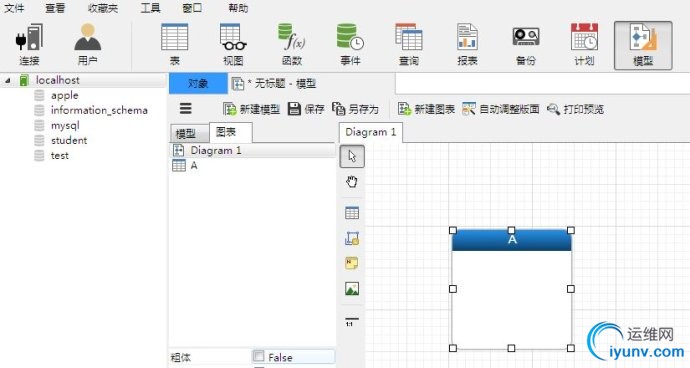This screenshot has width=690, height=368.
Task: Click 自动调整版面 auto layout button
Action: click(501, 109)
